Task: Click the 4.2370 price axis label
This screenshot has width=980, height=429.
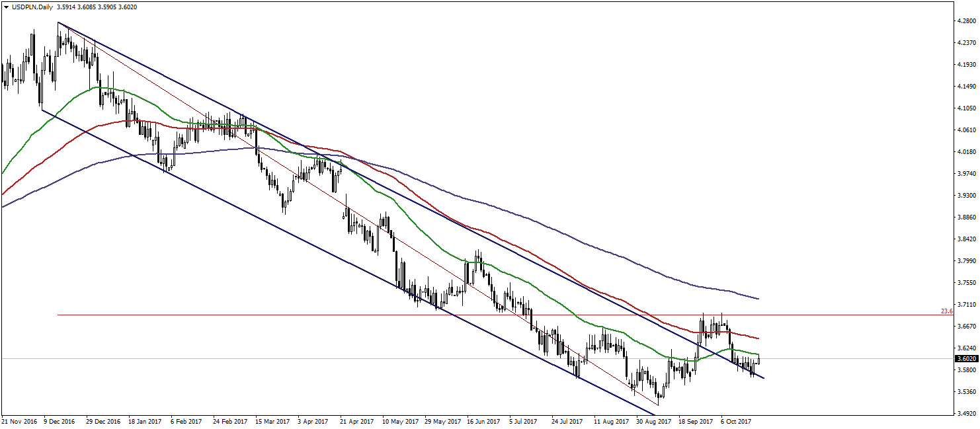Action: 966,43
